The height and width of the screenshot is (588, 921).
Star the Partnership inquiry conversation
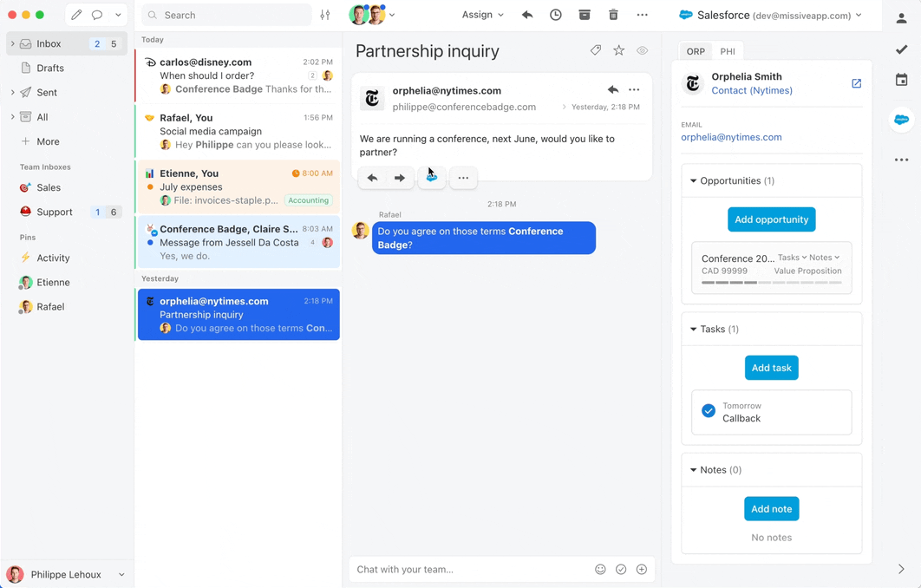point(619,51)
